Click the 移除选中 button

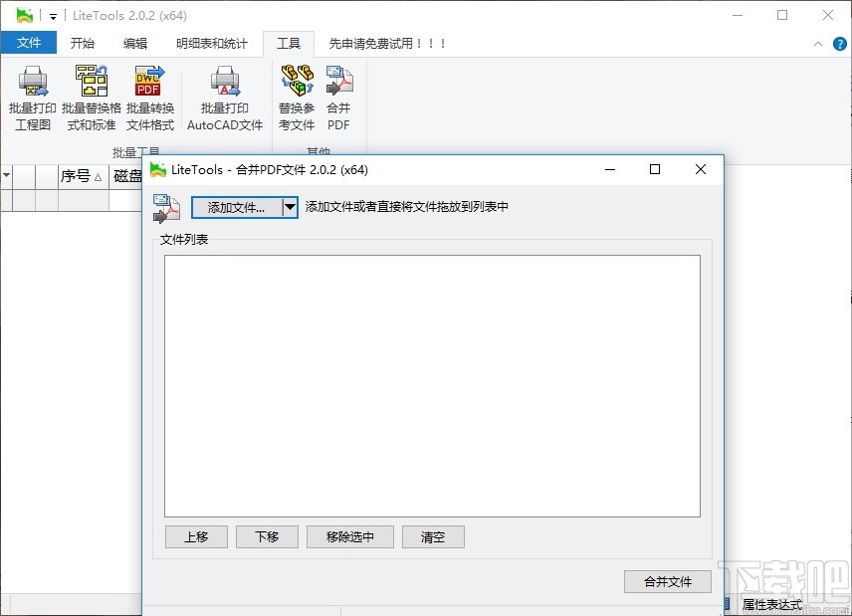(349, 536)
